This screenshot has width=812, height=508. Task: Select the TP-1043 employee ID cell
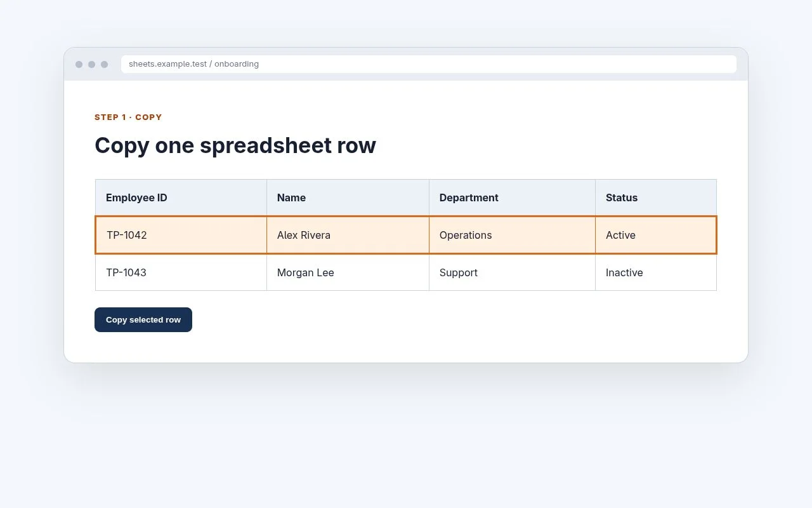coord(181,272)
